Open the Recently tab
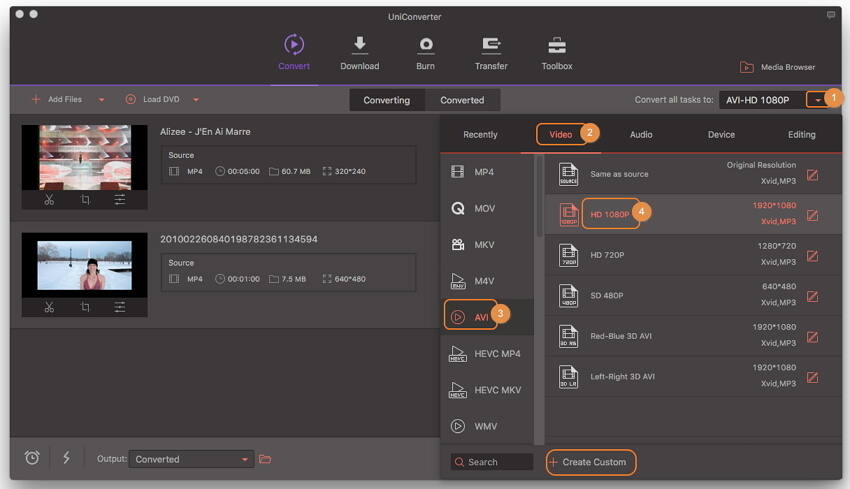Viewport: 850px width, 489px height. click(x=480, y=134)
